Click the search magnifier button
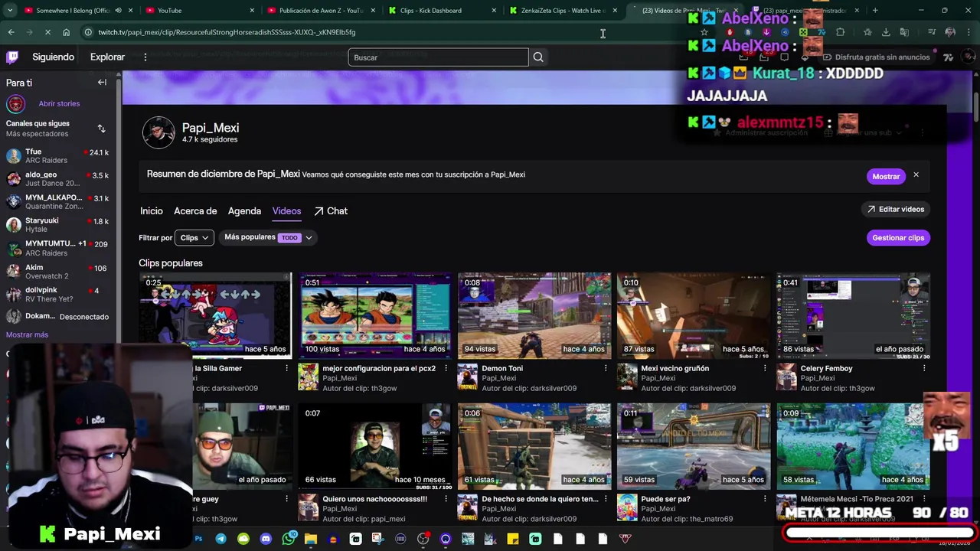Image resolution: width=980 pixels, height=551 pixels. [538, 57]
